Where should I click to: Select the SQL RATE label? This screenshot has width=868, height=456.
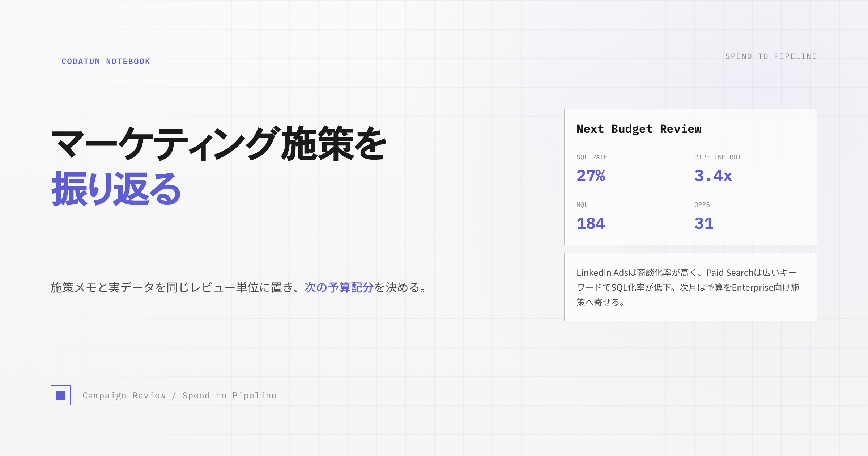[x=592, y=157]
